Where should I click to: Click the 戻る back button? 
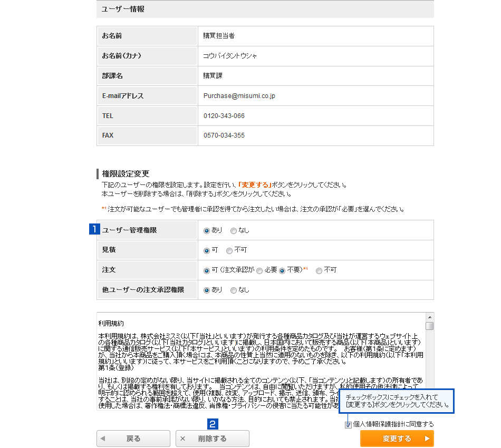[x=133, y=439]
